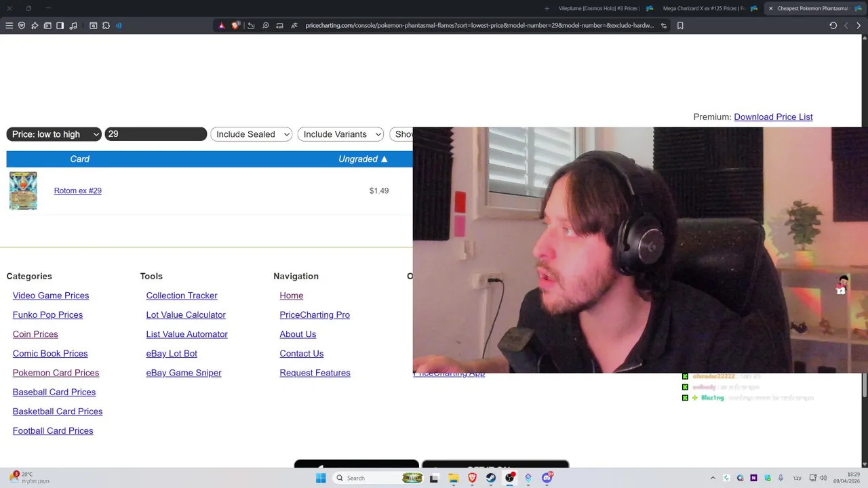Open Request Features link
The width and height of the screenshot is (868, 488).
315,373
